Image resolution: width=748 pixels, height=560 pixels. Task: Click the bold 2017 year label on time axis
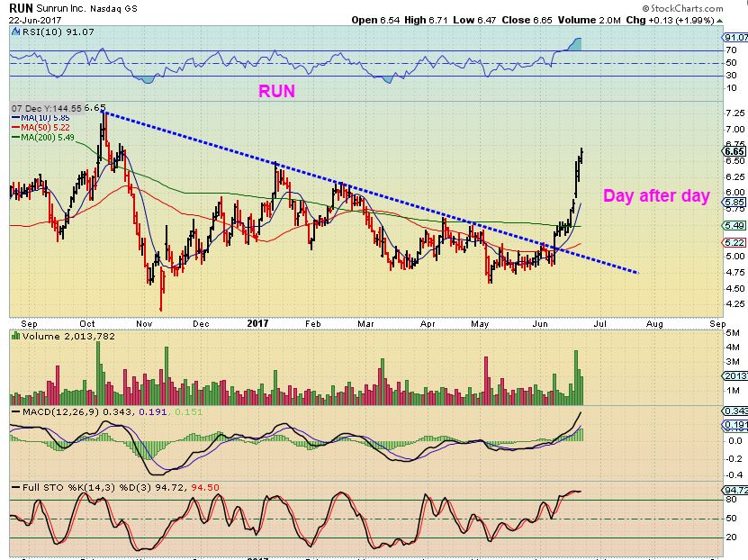click(x=257, y=323)
